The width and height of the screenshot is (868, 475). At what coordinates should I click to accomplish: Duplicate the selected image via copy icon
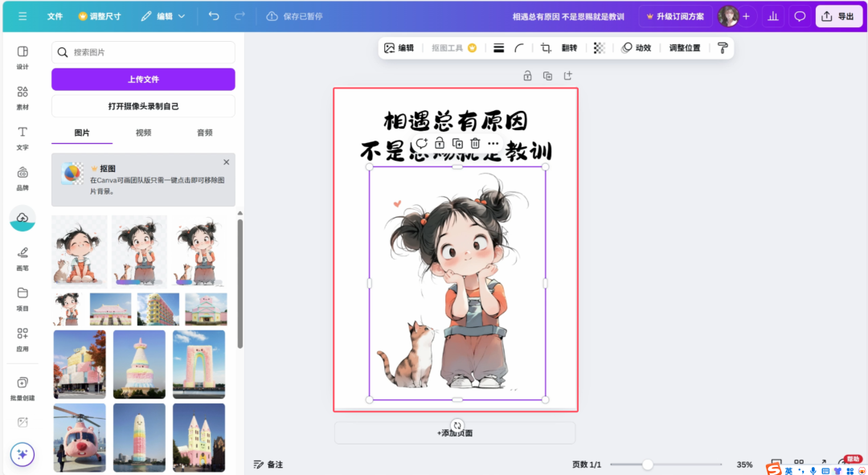coord(458,143)
